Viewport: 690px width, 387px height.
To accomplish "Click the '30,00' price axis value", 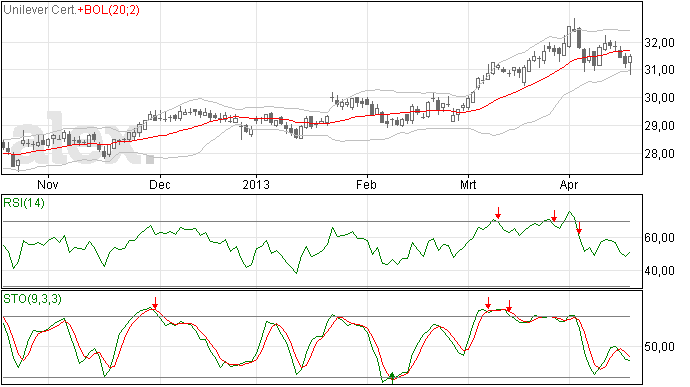I will pos(659,98).
